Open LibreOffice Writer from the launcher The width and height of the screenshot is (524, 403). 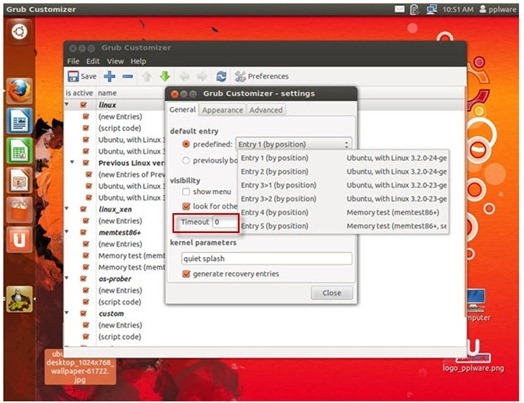(x=19, y=120)
